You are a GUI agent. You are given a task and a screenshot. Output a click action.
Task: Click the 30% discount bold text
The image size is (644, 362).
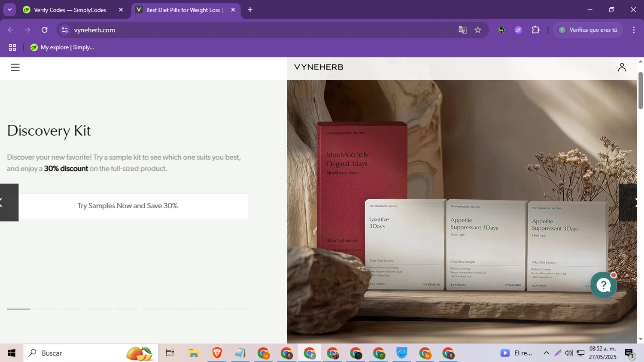pyautogui.click(x=66, y=169)
